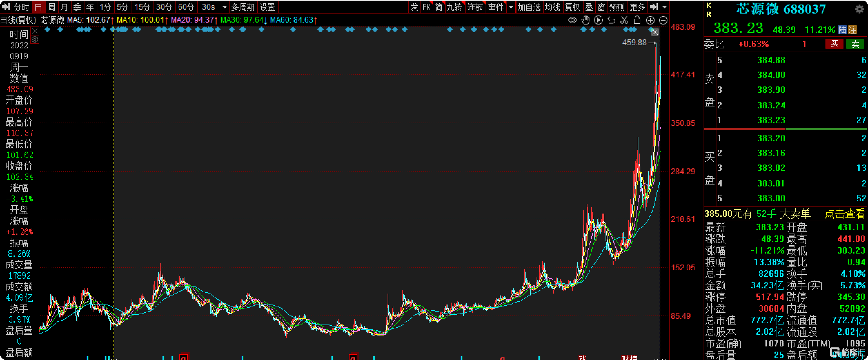Click the 459.88 high price marker
868x360 pixels.
[x=634, y=43]
